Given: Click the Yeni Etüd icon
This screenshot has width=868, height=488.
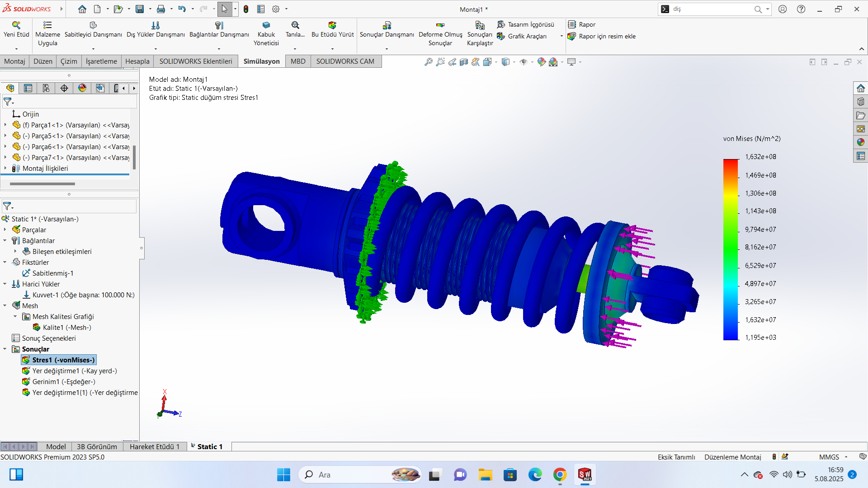Looking at the screenshot, I should pos(16,25).
